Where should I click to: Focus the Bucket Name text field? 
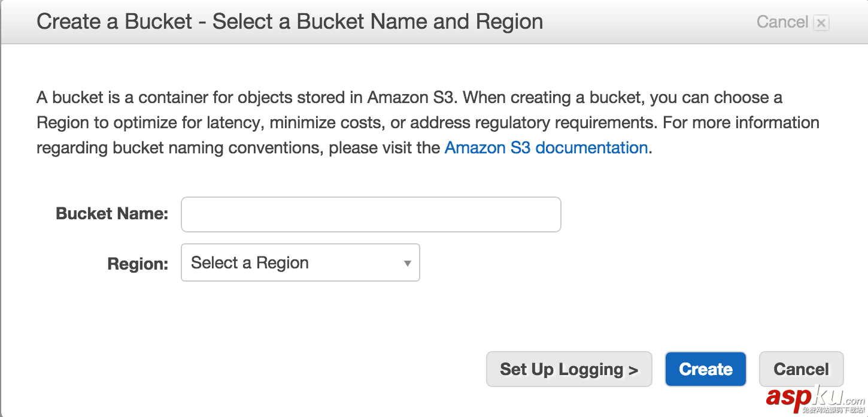point(371,214)
